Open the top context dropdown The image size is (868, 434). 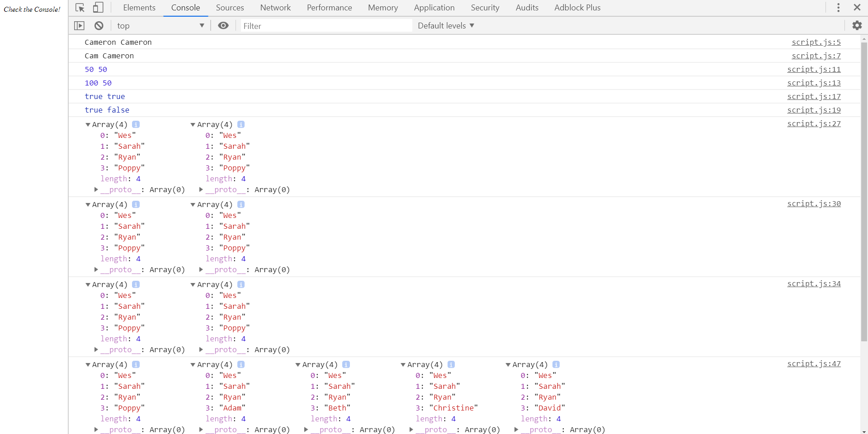tap(160, 26)
